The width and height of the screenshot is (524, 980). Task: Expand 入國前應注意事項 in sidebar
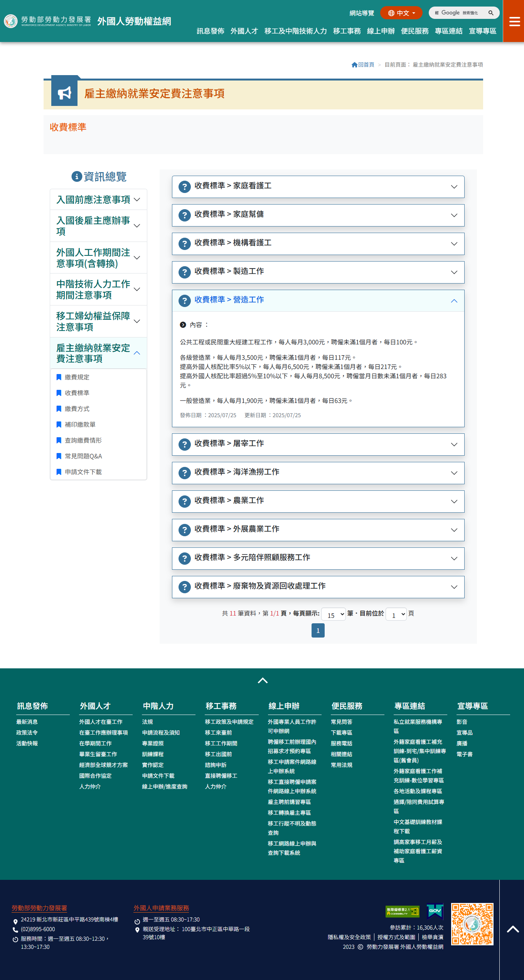[98, 200]
